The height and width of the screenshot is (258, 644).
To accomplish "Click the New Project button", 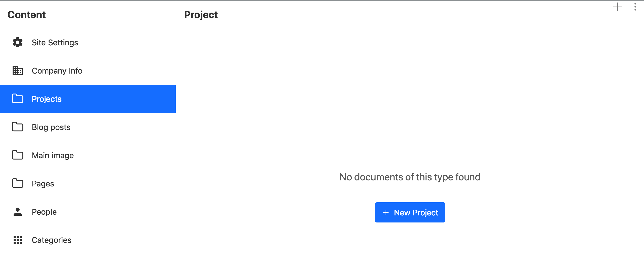I will pos(410,212).
